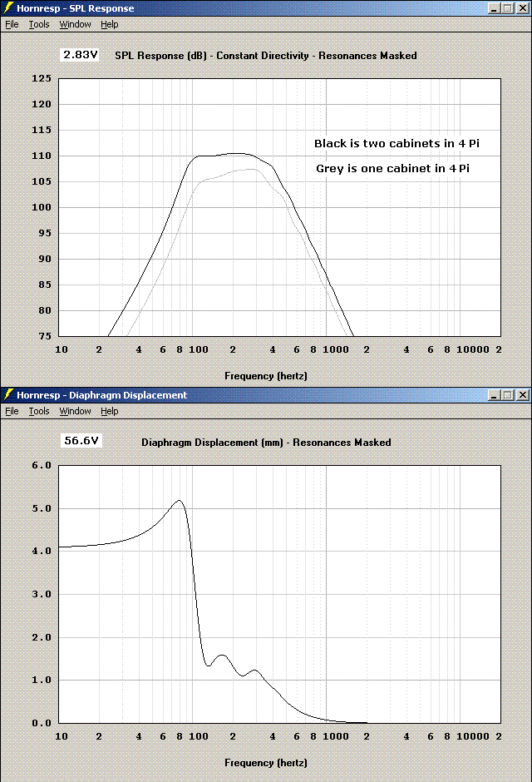The width and height of the screenshot is (532, 782).
Task: Close the SPL Response window
Action: click(x=522, y=8)
